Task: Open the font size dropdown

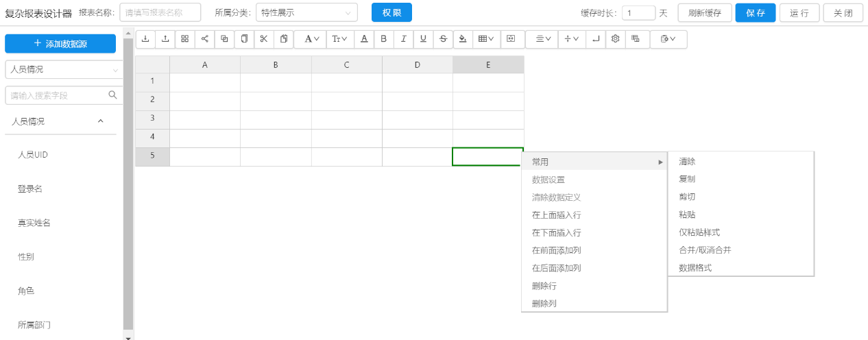Action: click(339, 39)
